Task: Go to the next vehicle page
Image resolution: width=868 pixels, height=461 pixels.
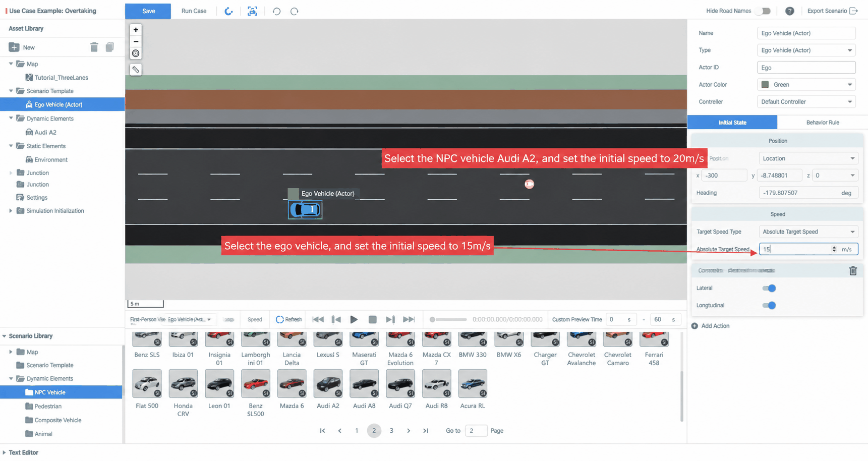Action: pos(409,431)
